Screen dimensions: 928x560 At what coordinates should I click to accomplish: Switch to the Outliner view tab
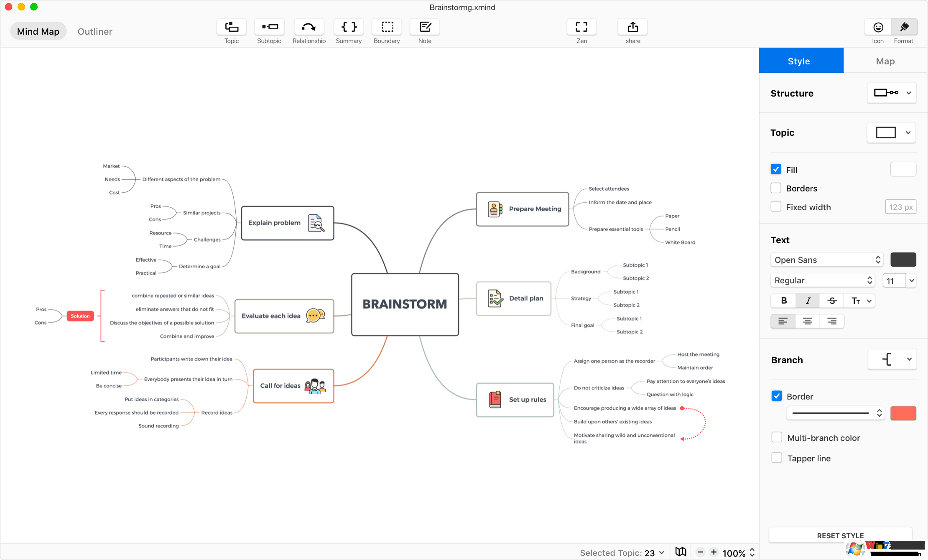[95, 31]
